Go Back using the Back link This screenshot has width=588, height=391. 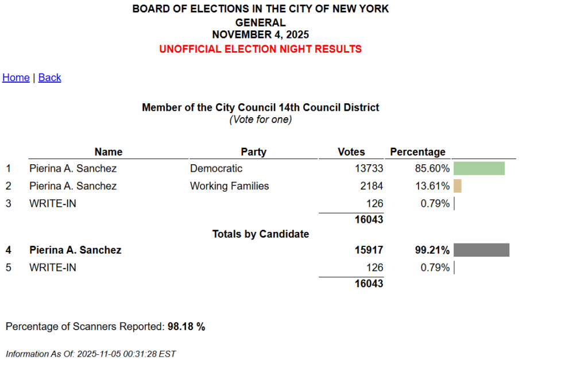tap(49, 78)
